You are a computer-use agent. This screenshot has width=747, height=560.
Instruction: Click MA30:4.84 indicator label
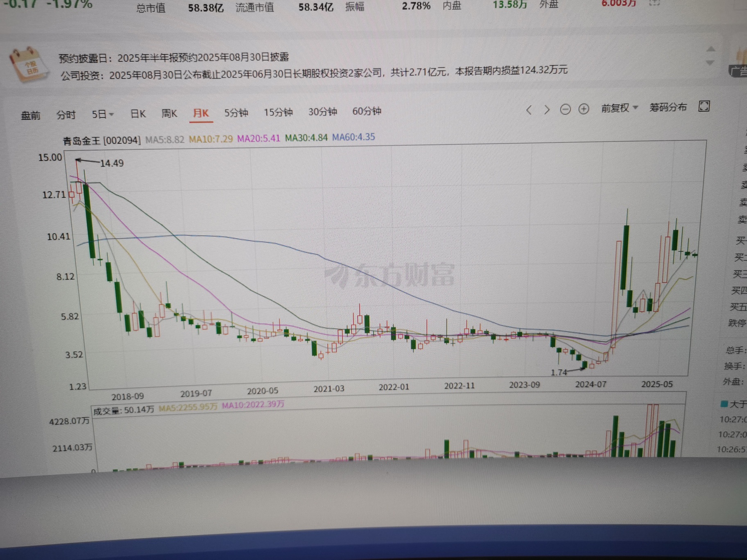[x=306, y=138]
